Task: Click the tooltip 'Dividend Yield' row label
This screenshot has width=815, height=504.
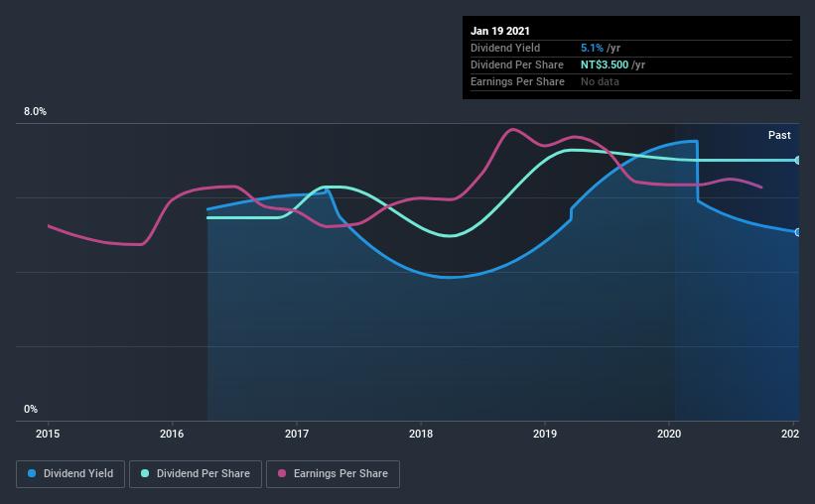Action: click(x=505, y=48)
